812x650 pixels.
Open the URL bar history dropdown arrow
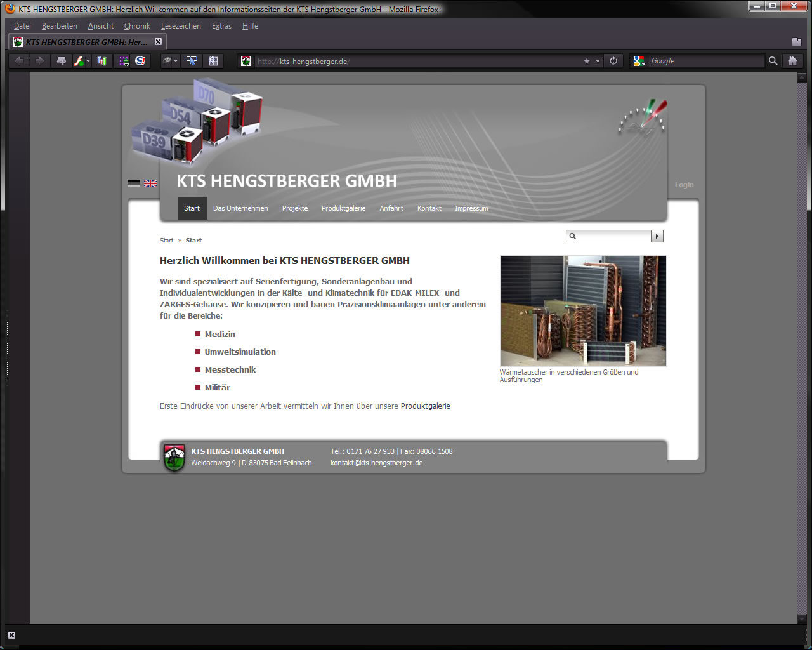tap(598, 62)
